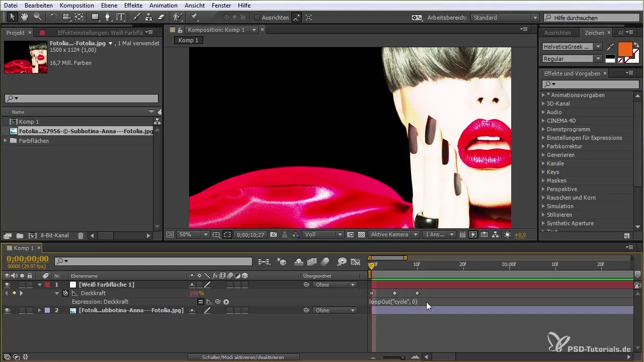
Task: Open the Voll resolution dropdown
Action: coord(324,234)
